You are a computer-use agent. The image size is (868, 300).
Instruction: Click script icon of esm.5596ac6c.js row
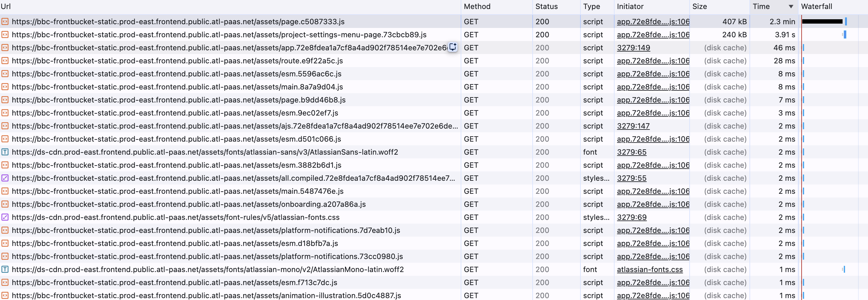tap(5, 74)
